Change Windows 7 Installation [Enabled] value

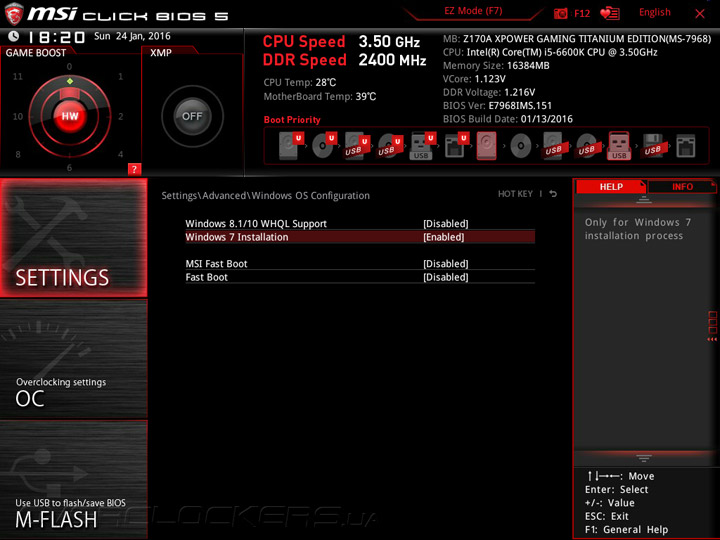click(444, 237)
